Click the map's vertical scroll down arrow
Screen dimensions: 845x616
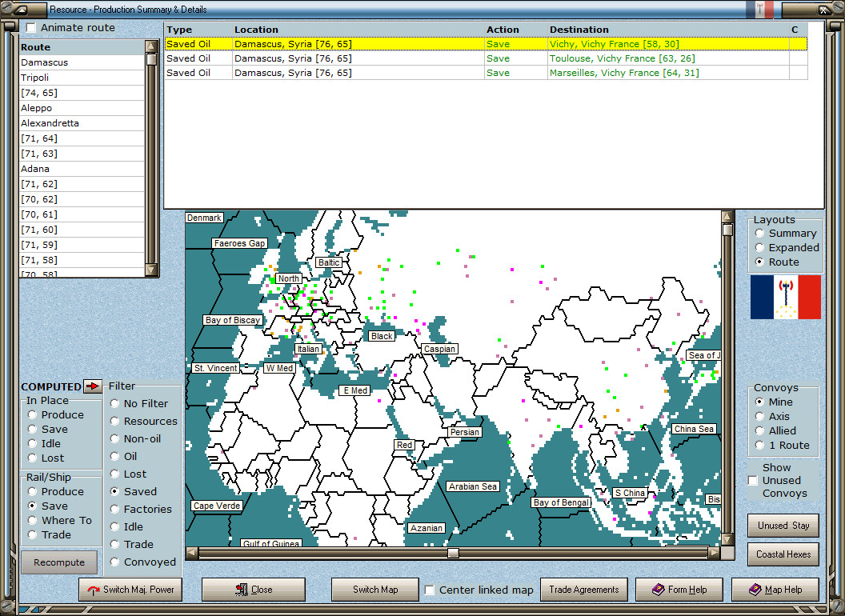(727, 539)
